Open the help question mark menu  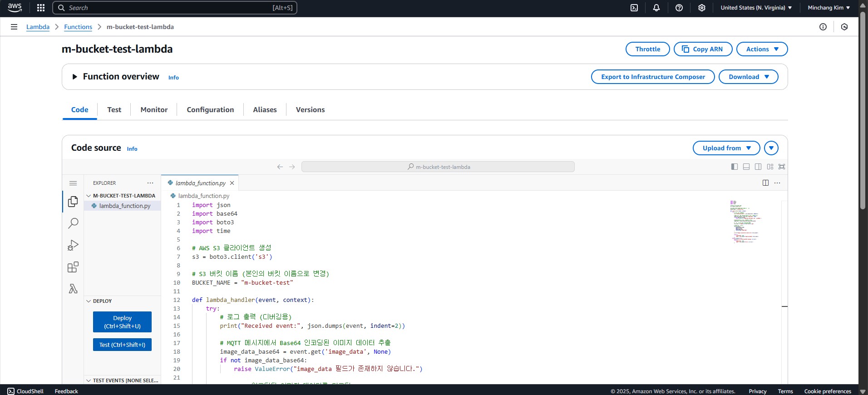coord(679,8)
